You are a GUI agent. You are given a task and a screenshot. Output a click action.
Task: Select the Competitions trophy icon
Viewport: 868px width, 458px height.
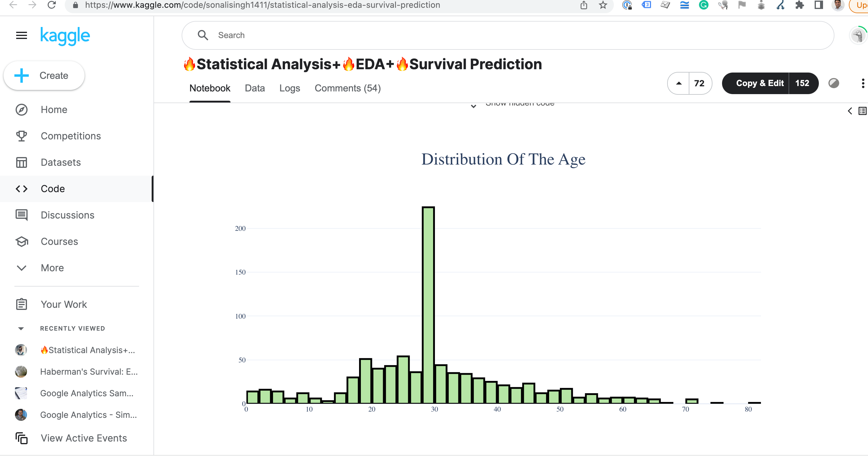coord(21,136)
